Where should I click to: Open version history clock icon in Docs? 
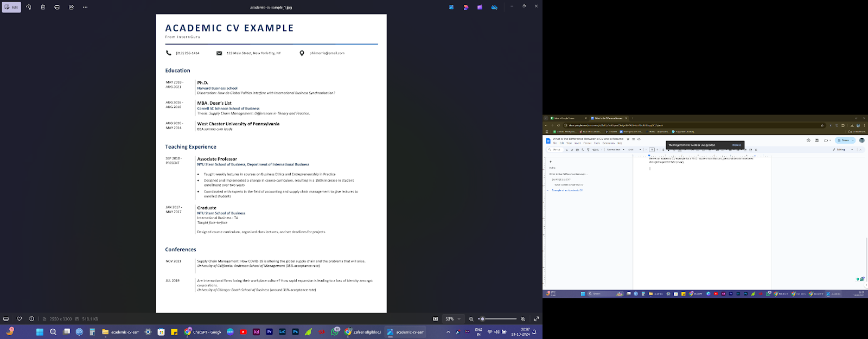(808, 140)
